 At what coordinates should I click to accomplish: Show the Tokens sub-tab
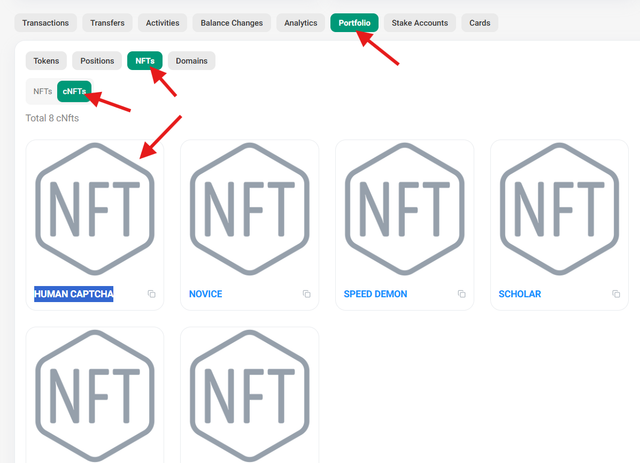click(46, 61)
